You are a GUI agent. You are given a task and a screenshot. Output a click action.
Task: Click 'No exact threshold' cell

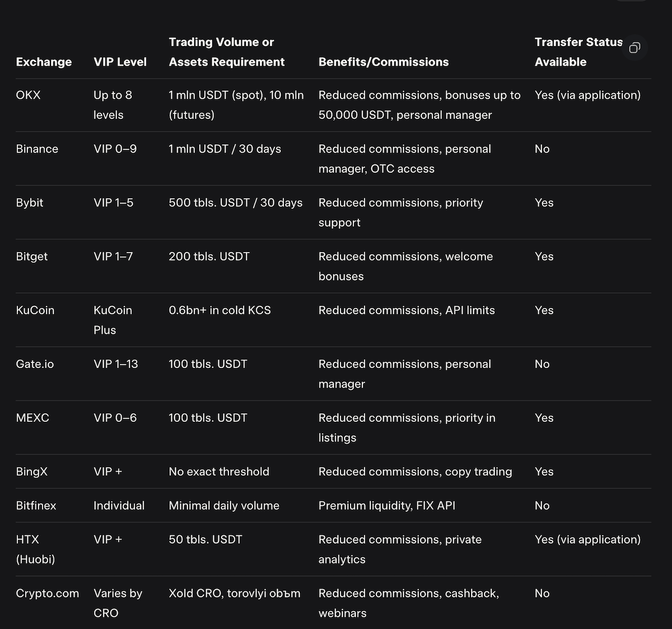pos(219,472)
